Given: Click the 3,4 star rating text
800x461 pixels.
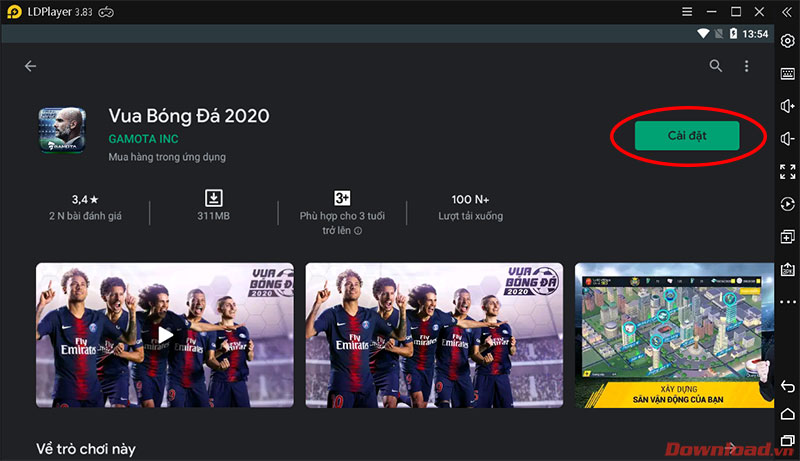Looking at the screenshot, I should pyautogui.click(x=85, y=199).
